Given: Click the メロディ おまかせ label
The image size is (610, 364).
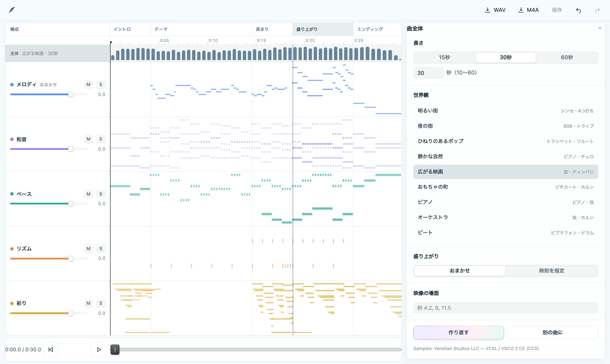Looking at the screenshot, I should [x=48, y=85].
